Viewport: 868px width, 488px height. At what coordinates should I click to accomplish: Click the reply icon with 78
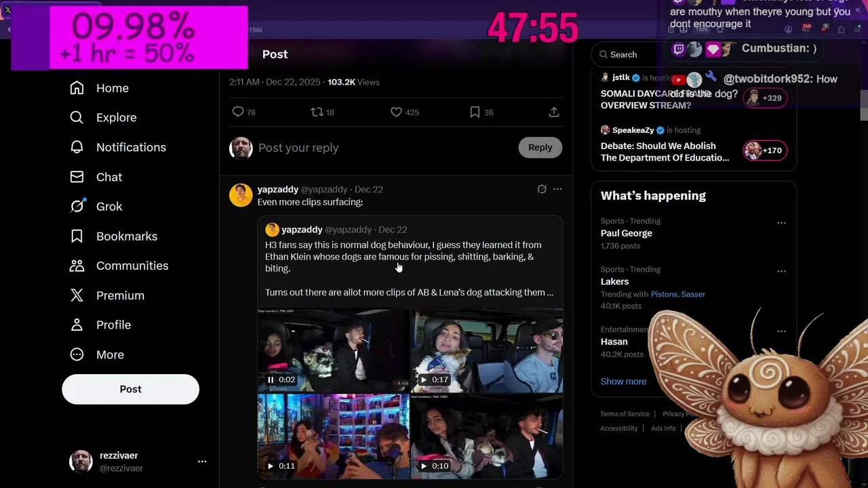pos(238,112)
